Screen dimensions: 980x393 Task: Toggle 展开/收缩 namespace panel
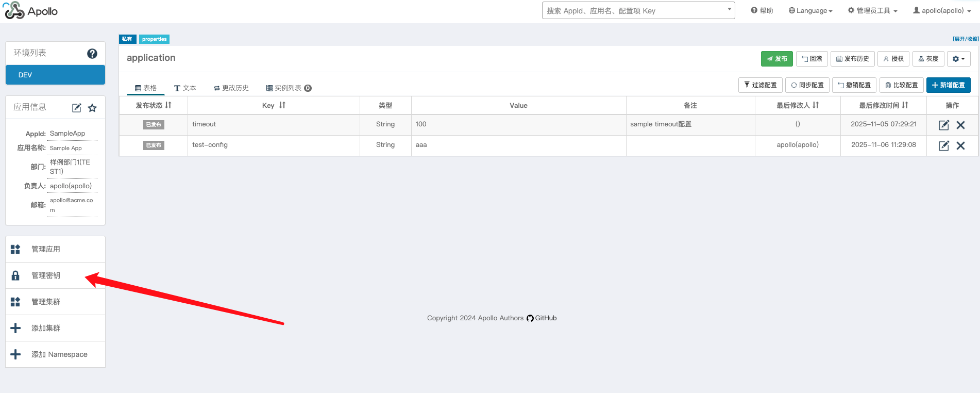tap(966, 39)
